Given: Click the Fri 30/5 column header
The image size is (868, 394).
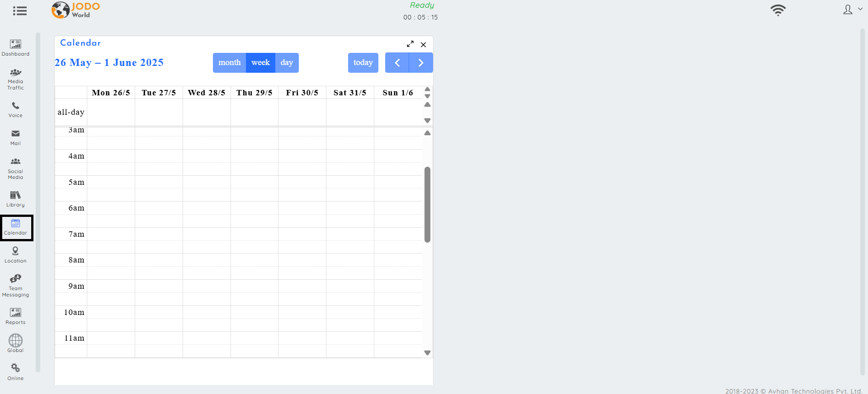Looking at the screenshot, I should coord(302,93).
